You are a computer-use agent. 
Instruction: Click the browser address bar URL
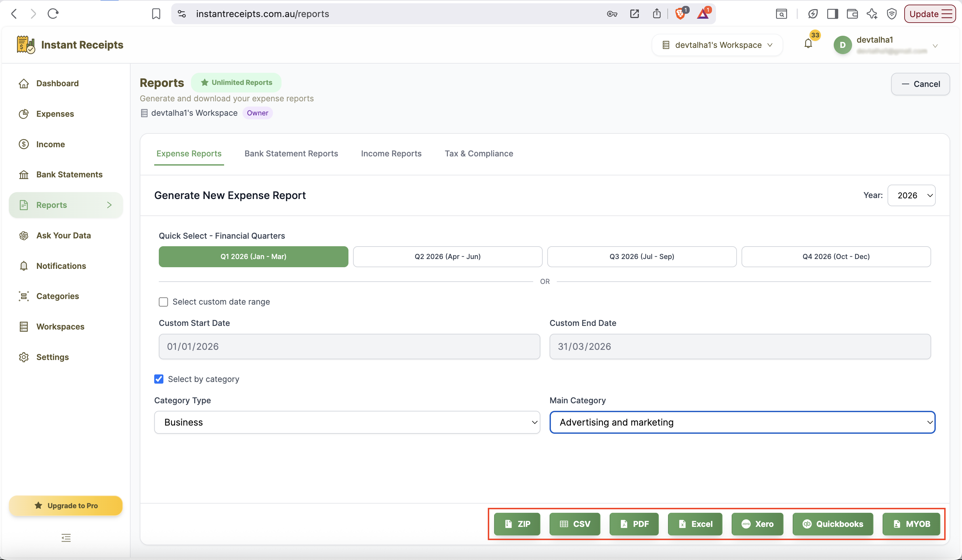(262, 14)
